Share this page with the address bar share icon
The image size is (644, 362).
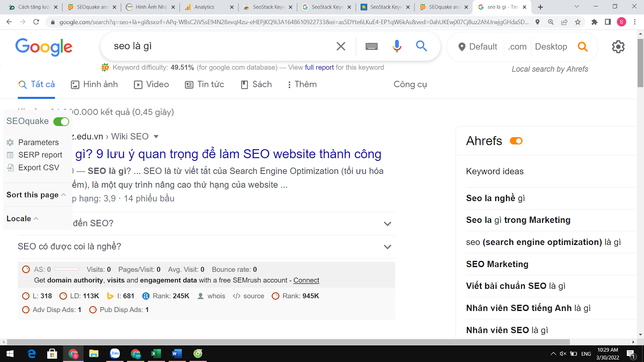click(564, 22)
